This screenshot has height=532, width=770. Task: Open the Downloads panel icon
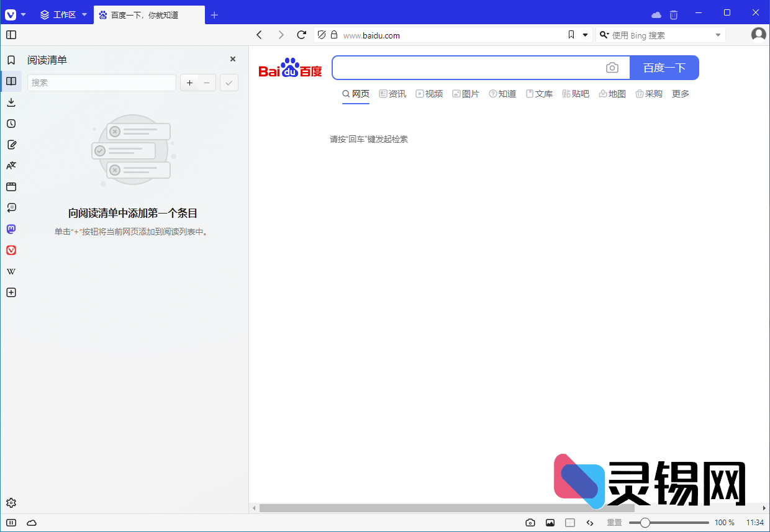11,102
